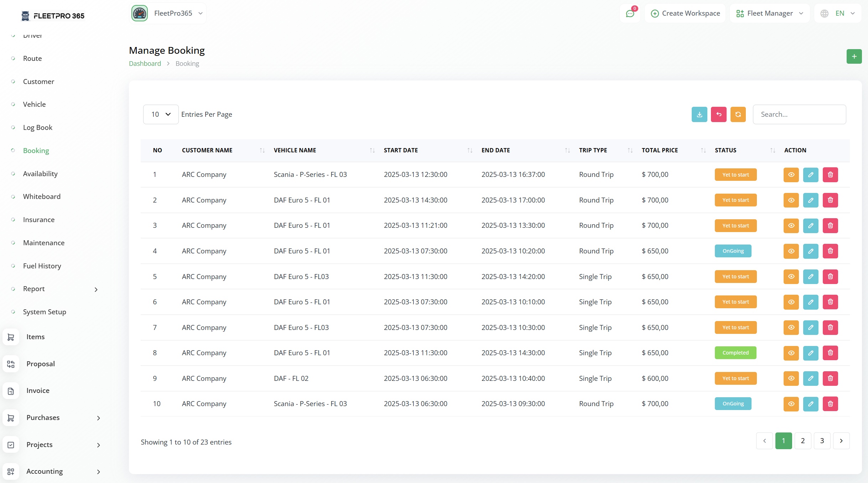Open the EN language dropdown
The width and height of the screenshot is (868, 483).
(837, 14)
